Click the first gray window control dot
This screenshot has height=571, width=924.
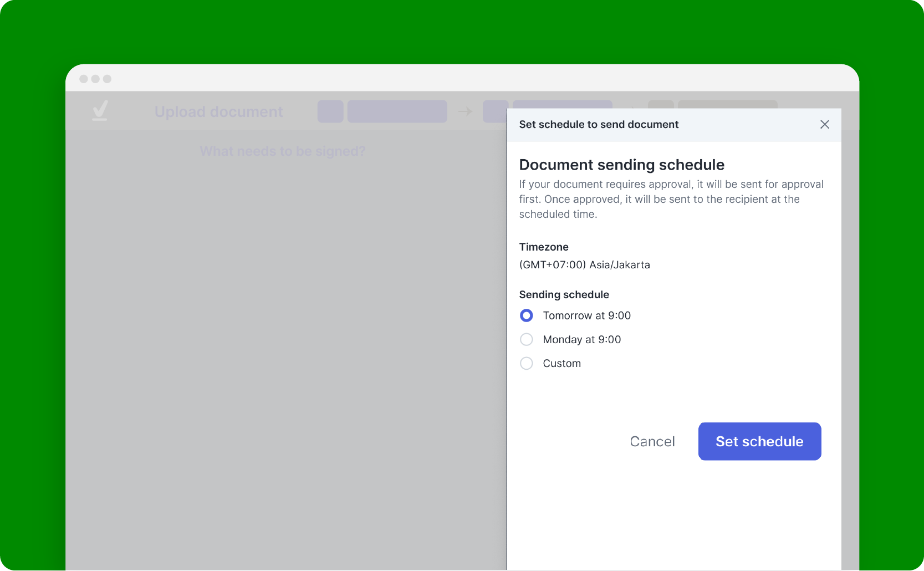(84, 79)
